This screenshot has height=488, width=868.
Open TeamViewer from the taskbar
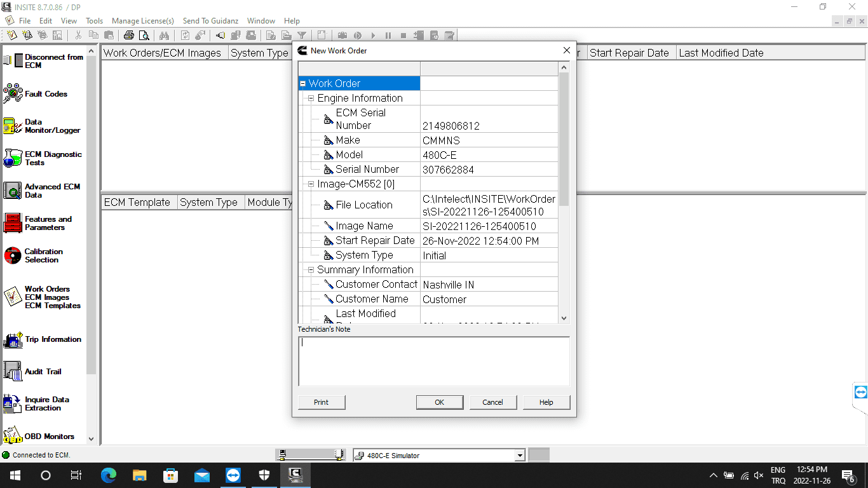[233, 475]
